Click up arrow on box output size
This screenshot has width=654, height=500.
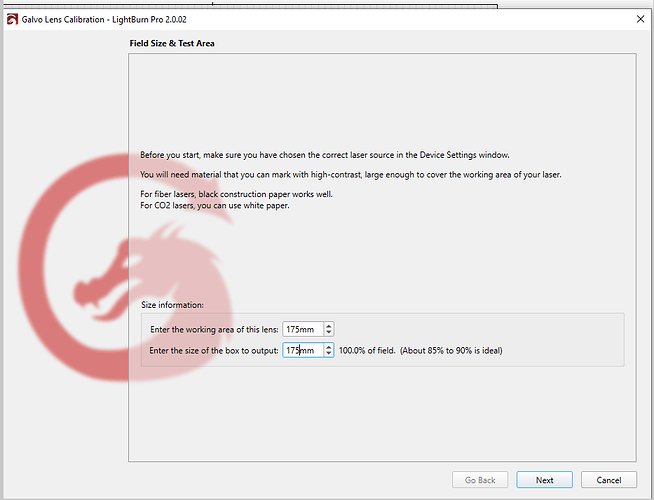329,347
